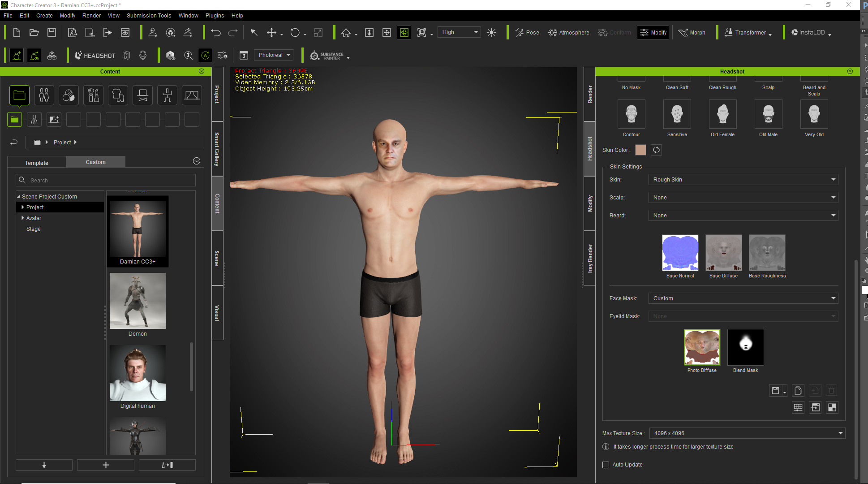Image resolution: width=868 pixels, height=484 pixels.
Task: Toggle the Content folder category icon
Action: click(19, 95)
